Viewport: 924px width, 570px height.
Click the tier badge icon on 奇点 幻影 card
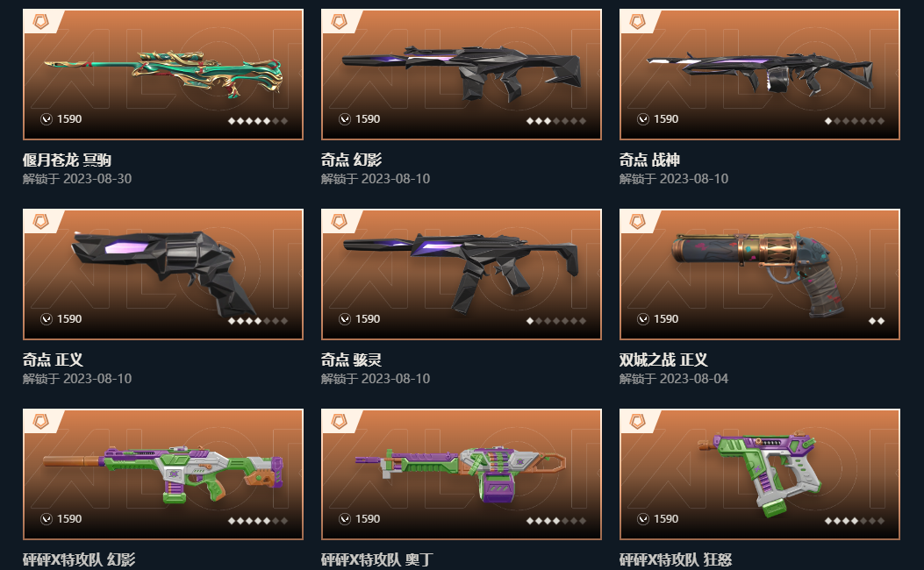[340, 22]
